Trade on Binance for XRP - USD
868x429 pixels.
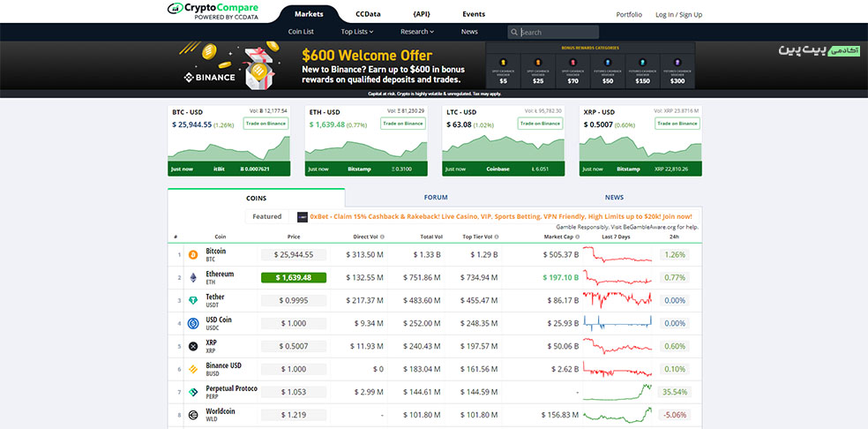[677, 123]
